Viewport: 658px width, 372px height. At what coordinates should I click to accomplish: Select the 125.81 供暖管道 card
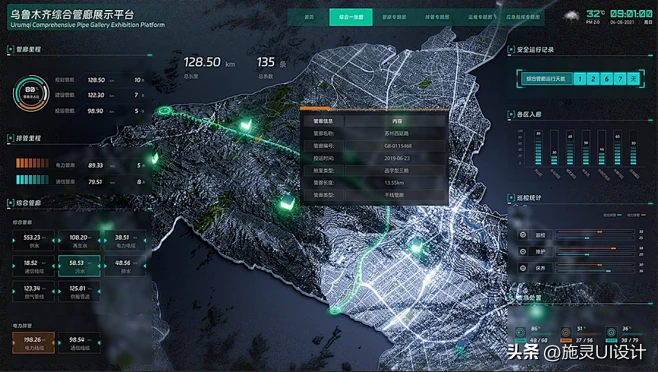pyautogui.click(x=79, y=291)
